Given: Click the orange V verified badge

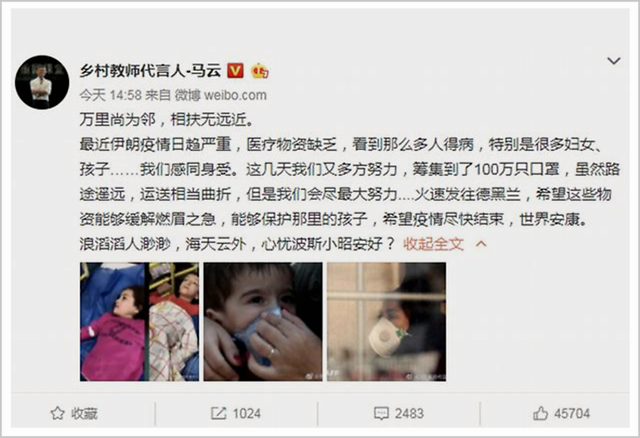Looking at the screenshot, I should 235,71.
